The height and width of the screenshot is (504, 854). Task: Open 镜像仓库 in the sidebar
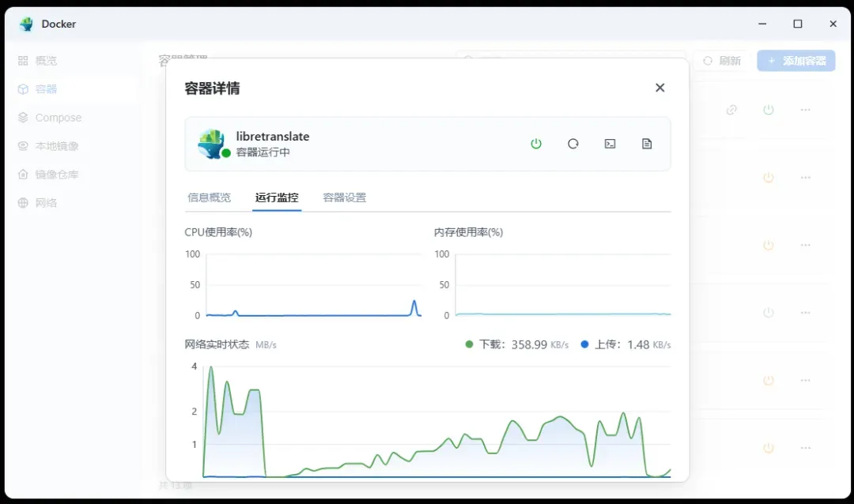pyautogui.click(x=56, y=175)
